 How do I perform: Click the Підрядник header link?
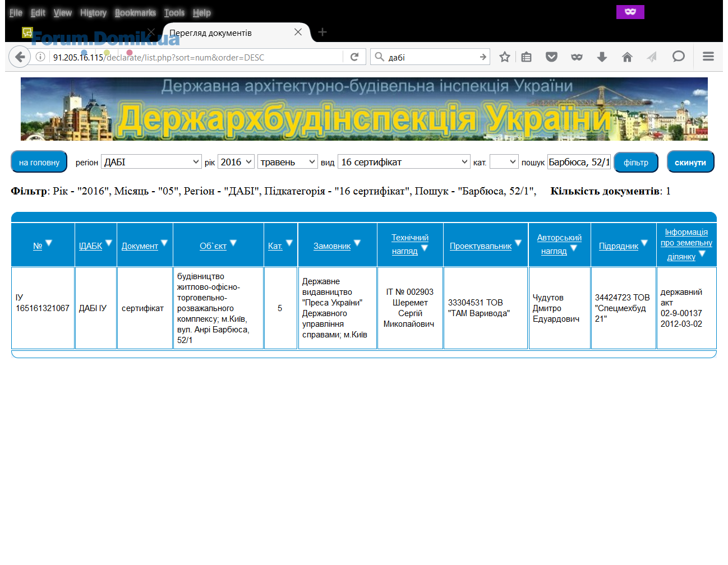point(619,246)
